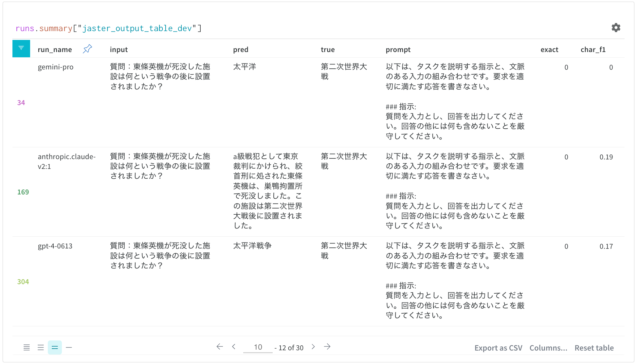The height and width of the screenshot is (364, 637).
Task: Go to previous page chevron
Action: (234, 347)
